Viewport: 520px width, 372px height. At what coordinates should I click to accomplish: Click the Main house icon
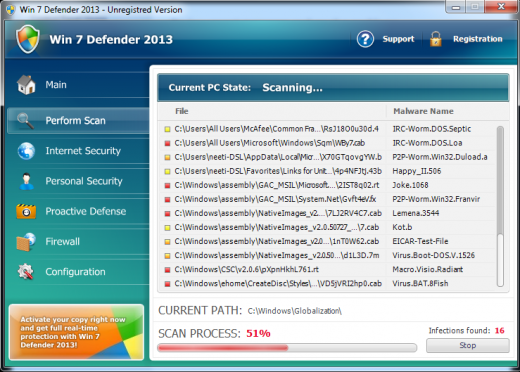point(26,85)
